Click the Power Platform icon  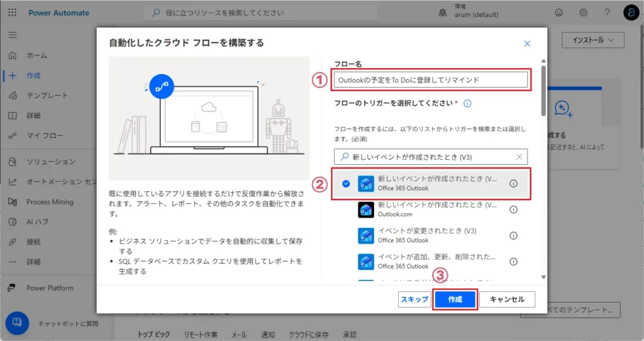point(11,288)
